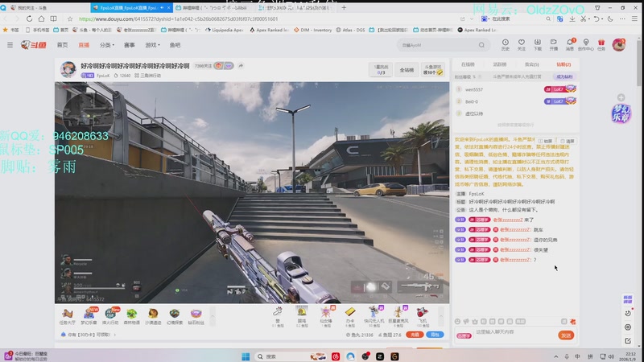The width and height of the screenshot is (644, 362).
Task: Click the share arrow next to the title
Action: [x=241, y=66]
